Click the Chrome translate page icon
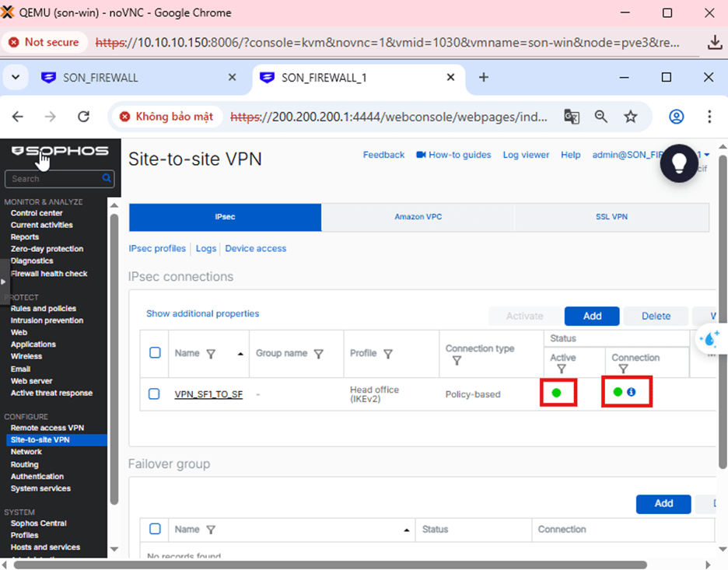The height and width of the screenshot is (570, 728). [x=572, y=117]
